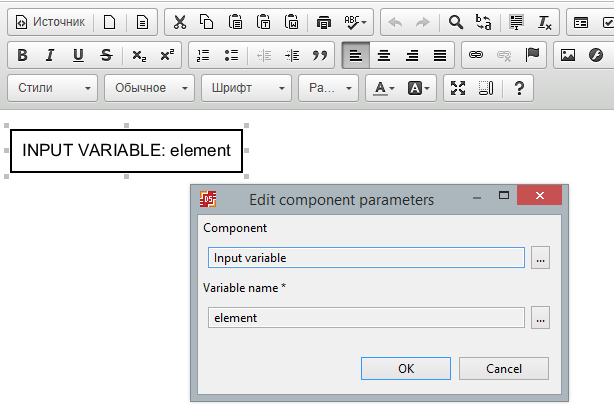Toggle strikethrough formatting
The image size is (614, 420).
[x=106, y=55]
